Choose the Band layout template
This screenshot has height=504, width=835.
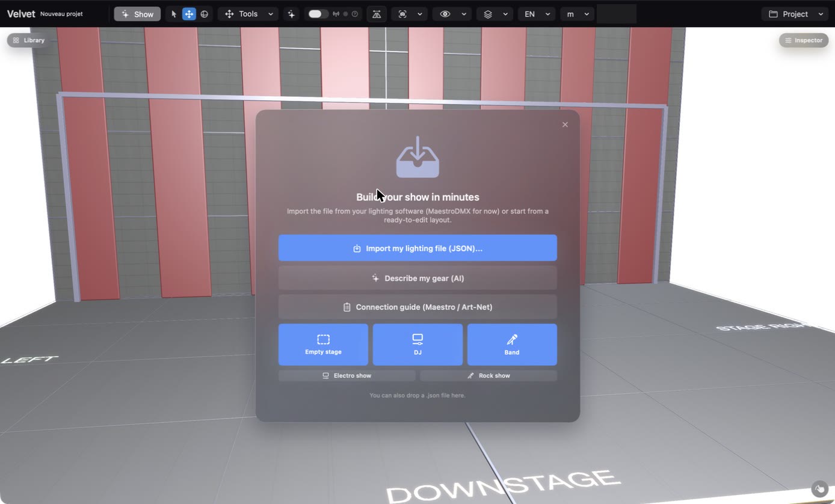coord(512,345)
